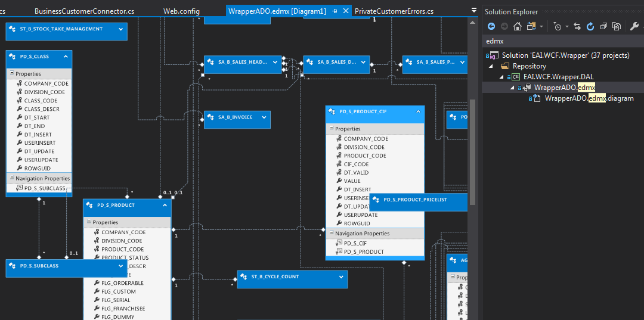Click Sync with Active Document icon

pos(577,26)
